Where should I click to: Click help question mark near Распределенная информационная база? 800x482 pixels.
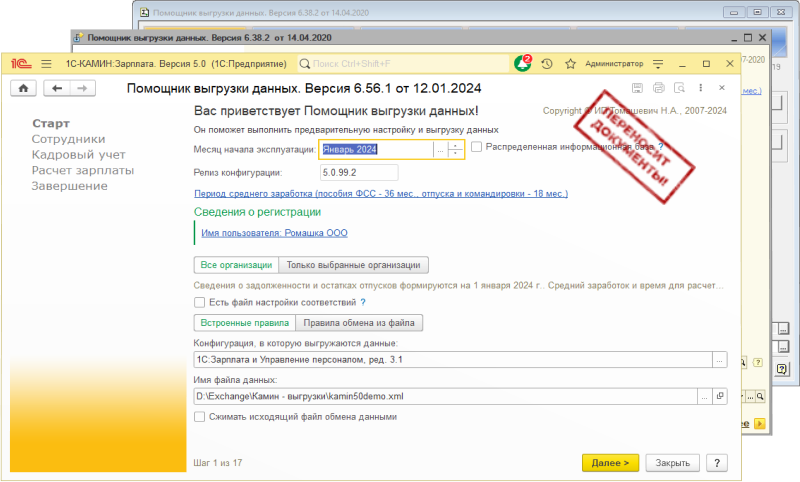[x=661, y=147]
